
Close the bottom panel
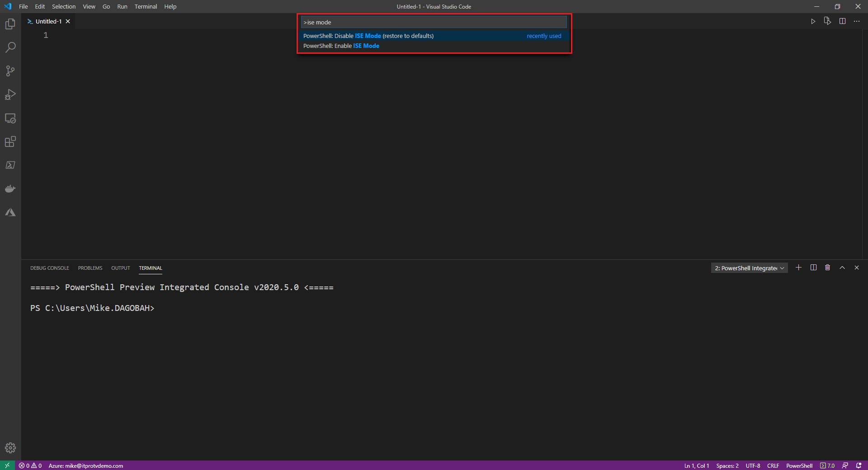(x=857, y=268)
